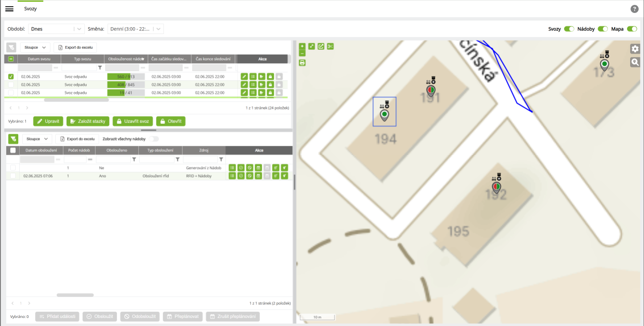The height and width of the screenshot is (326, 644).
Task: Filter icon of the Obslouženo column
Action: click(134, 159)
